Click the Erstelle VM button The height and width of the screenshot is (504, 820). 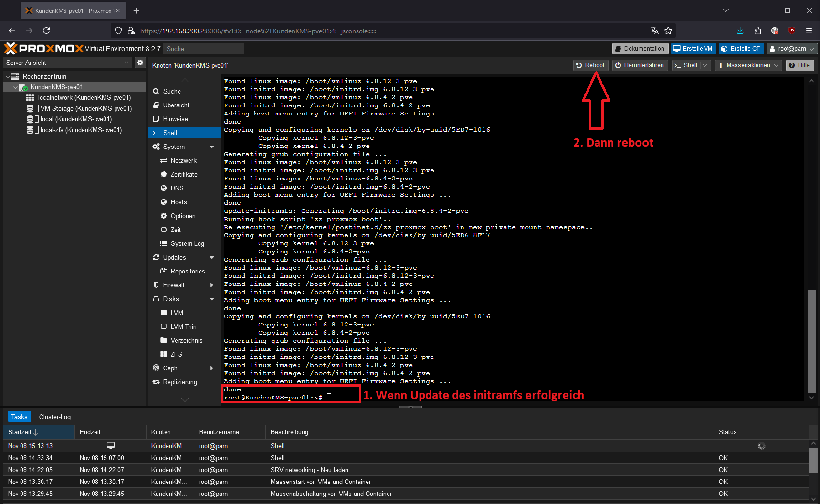[x=693, y=49]
